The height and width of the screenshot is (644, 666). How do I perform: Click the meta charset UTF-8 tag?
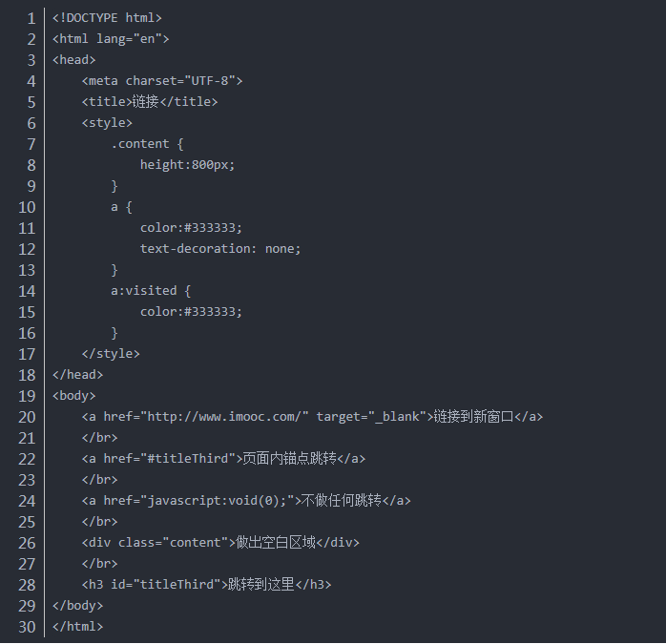coord(162,81)
